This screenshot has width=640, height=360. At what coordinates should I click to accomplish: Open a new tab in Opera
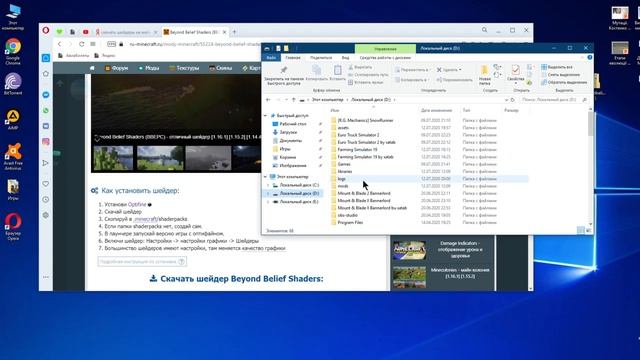click(234, 32)
